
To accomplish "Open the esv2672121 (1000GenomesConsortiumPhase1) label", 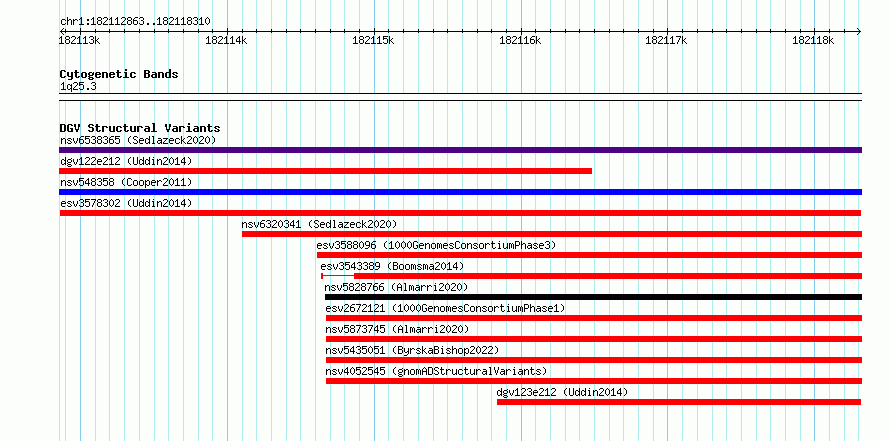I will tap(446, 308).
